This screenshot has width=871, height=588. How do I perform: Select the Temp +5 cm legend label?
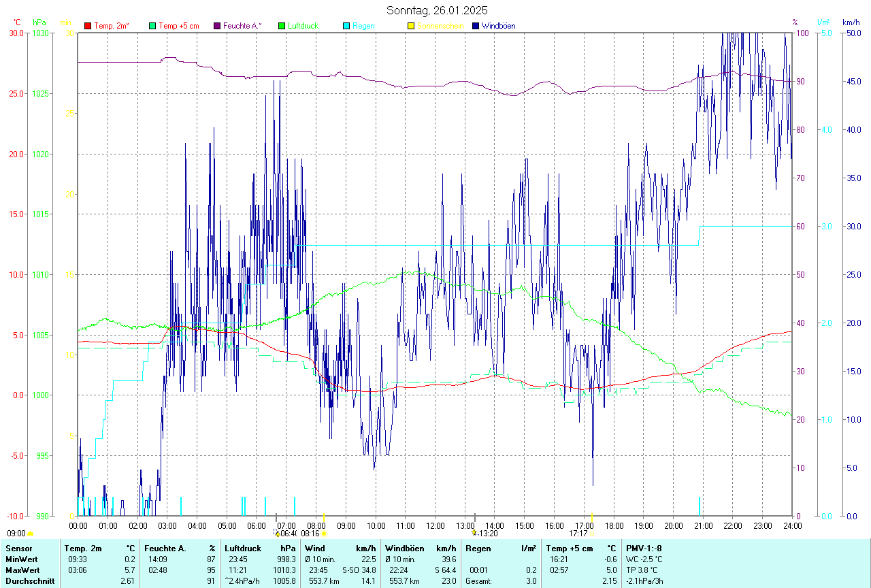178,26
